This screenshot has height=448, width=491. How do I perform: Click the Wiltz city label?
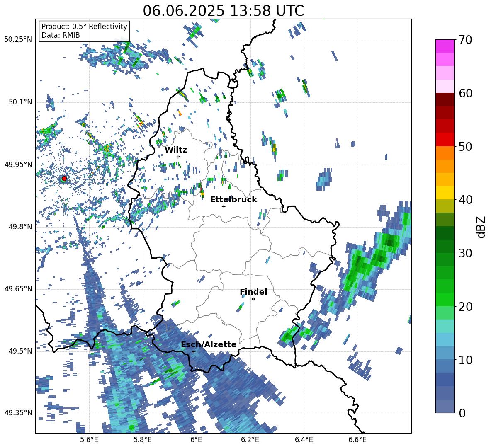point(176,150)
